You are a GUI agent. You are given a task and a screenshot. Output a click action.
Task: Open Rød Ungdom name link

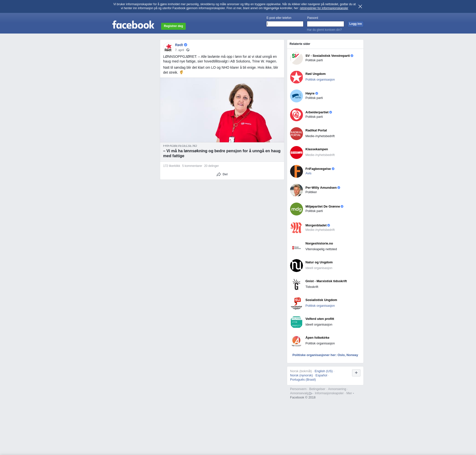(315, 74)
